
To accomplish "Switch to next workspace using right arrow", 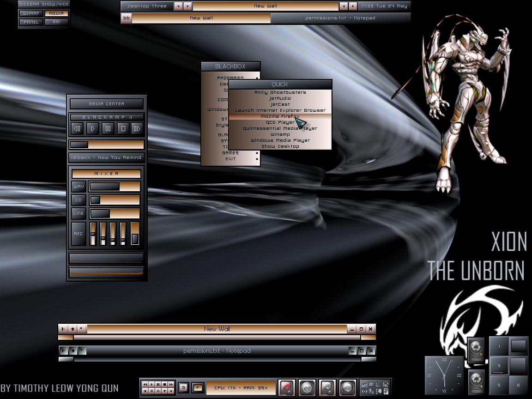I will point(187,6).
